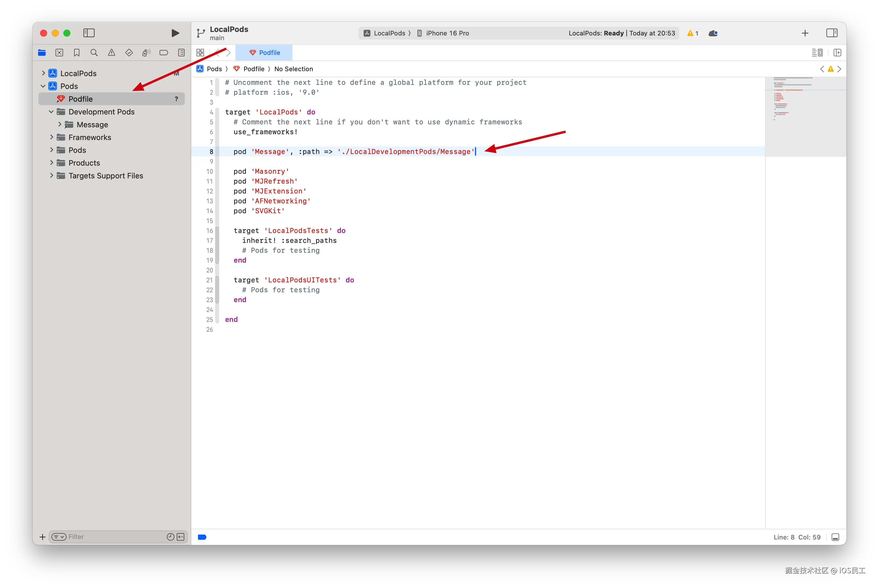Viewport: 879px width, 588px height.
Task: Click the related items grid icon
Action: click(x=200, y=53)
